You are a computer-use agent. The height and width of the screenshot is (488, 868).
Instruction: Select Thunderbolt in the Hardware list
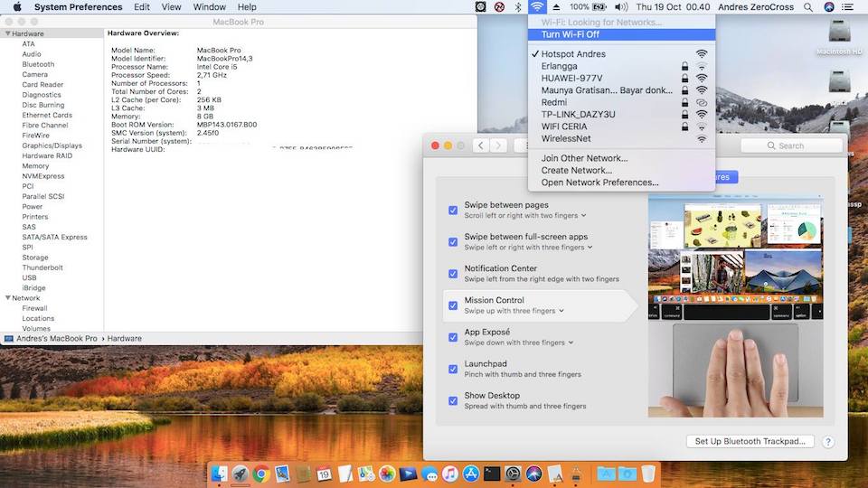coord(42,267)
